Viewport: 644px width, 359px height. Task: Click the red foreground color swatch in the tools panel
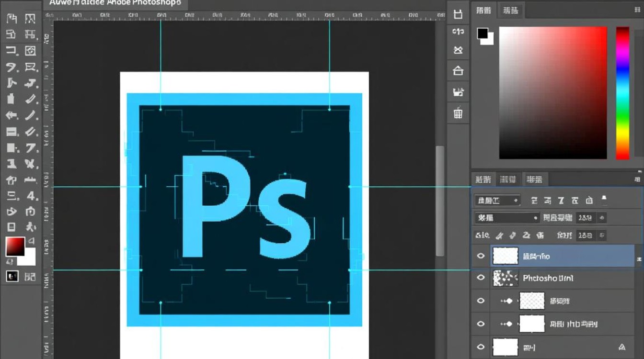(x=14, y=247)
